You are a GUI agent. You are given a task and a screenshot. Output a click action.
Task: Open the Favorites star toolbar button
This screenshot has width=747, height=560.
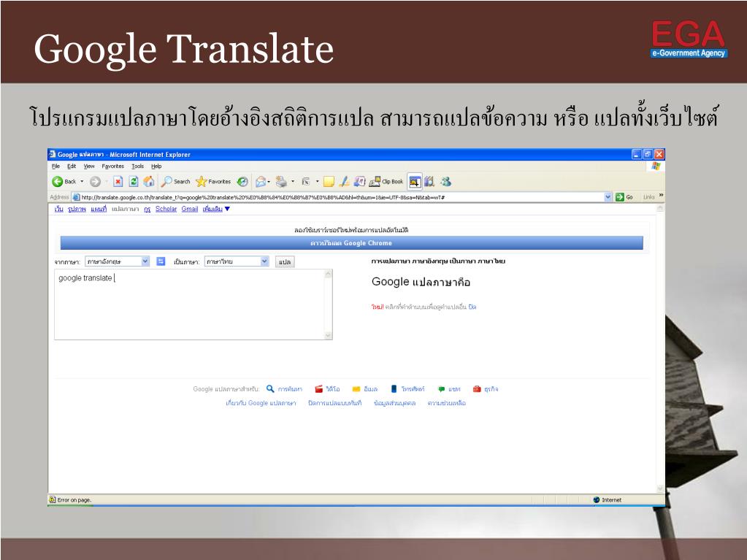coord(213,181)
